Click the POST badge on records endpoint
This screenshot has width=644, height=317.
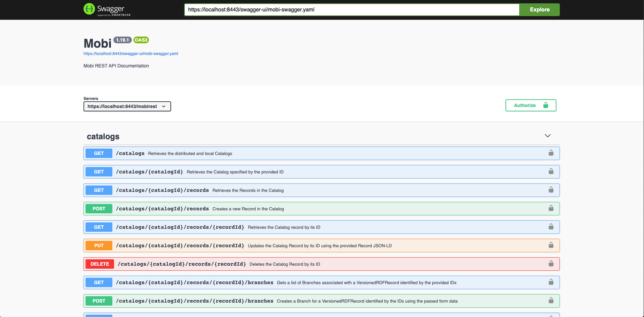click(x=99, y=208)
